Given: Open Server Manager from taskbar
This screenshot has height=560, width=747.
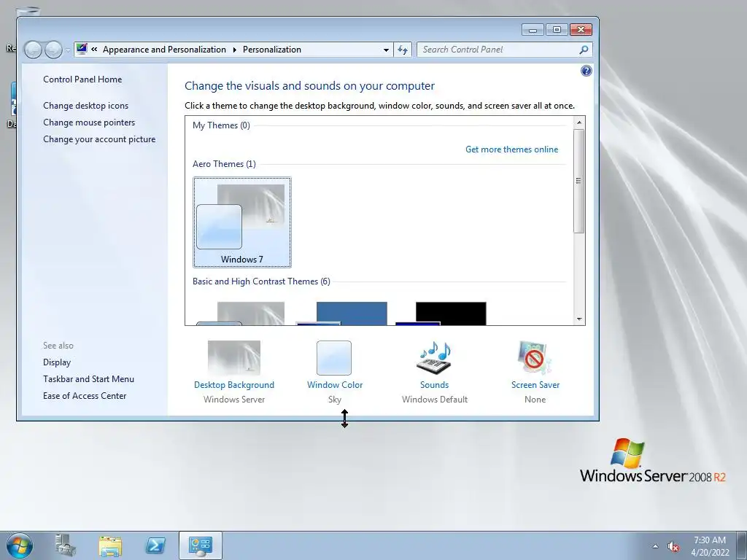Looking at the screenshot, I should coord(65,545).
